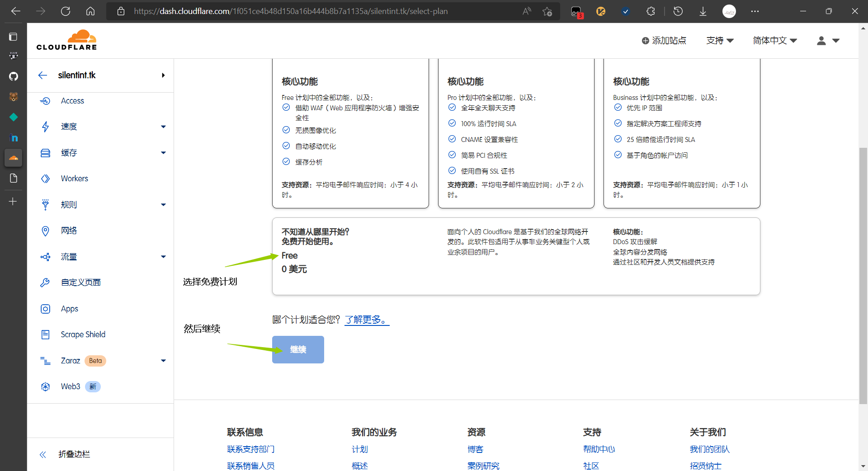
Task: Open 招贤纳士 footer link
Action: point(706,466)
